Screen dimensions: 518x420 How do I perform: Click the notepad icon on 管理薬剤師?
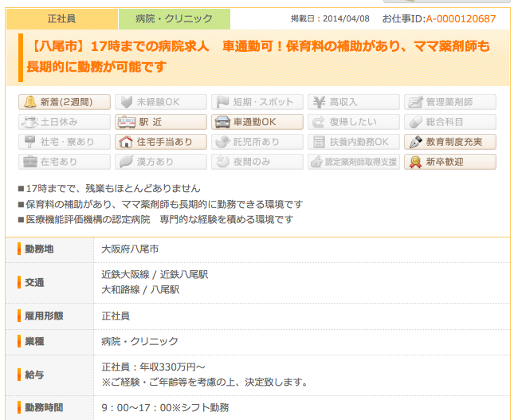click(415, 102)
